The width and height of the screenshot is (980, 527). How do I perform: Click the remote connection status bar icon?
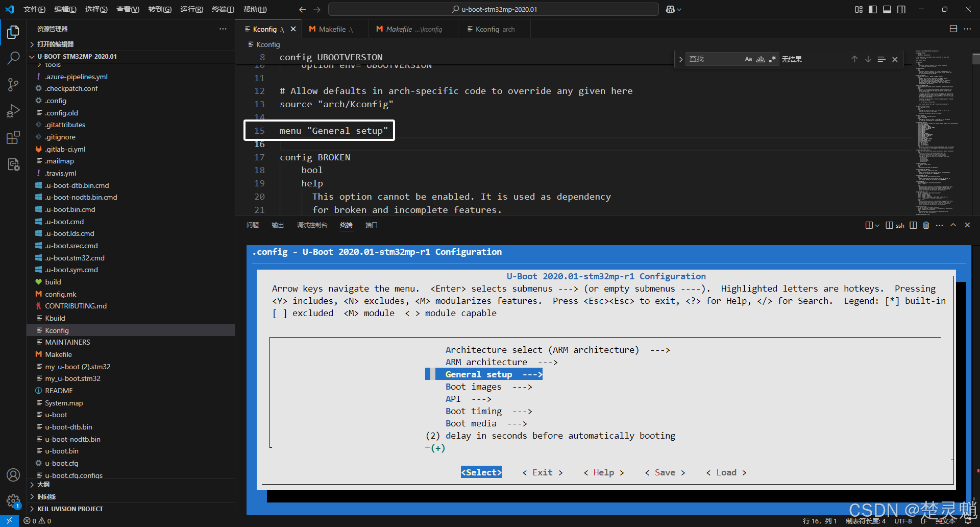coord(9,521)
